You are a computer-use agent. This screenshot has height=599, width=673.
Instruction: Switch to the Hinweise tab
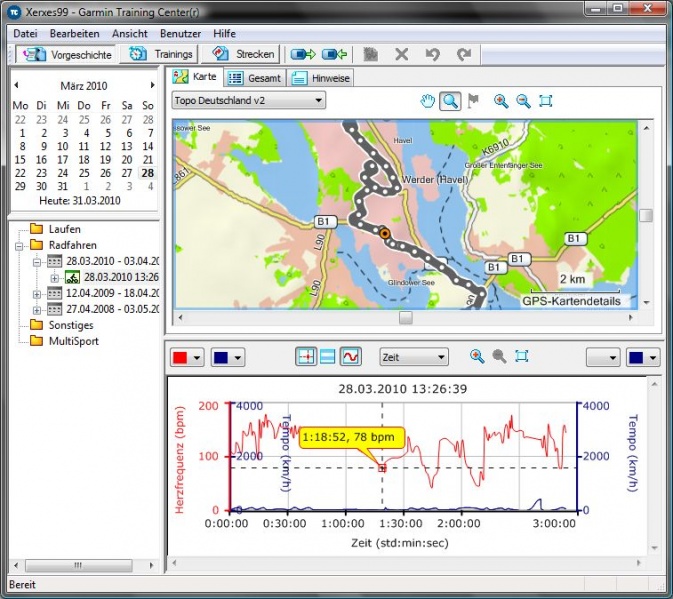[x=321, y=78]
